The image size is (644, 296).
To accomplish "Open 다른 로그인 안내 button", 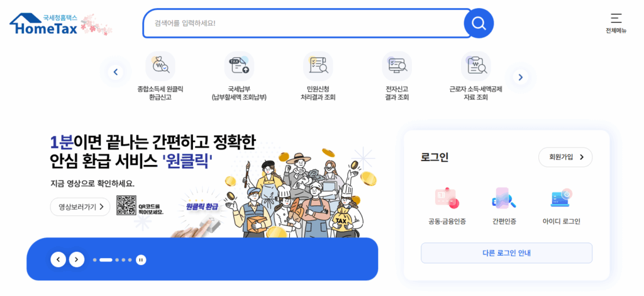I will click(506, 253).
